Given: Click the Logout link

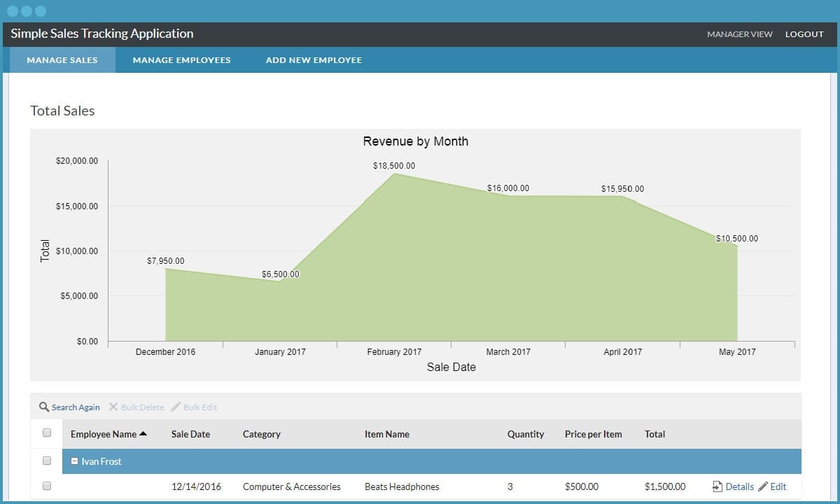Looking at the screenshot, I should click(x=804, y=34).
